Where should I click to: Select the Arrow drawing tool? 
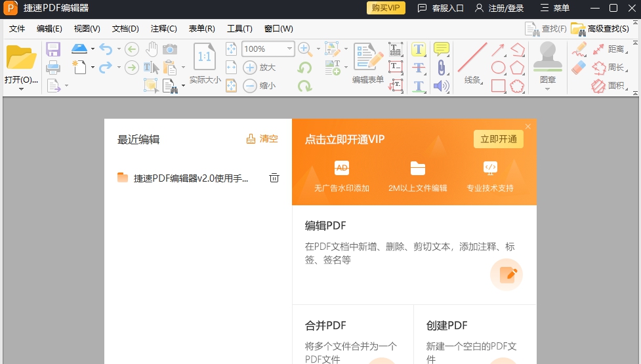coord(498,50)
